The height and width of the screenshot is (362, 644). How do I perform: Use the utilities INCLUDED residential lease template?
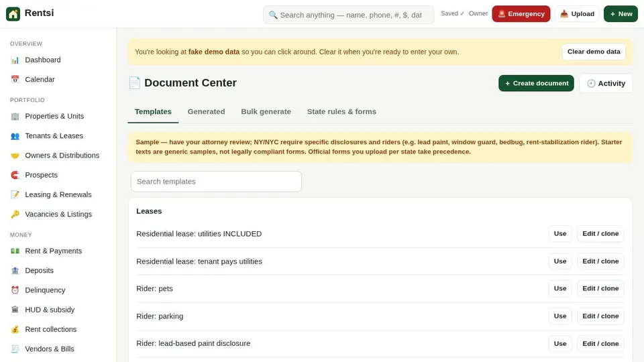[x=559, y=233]
